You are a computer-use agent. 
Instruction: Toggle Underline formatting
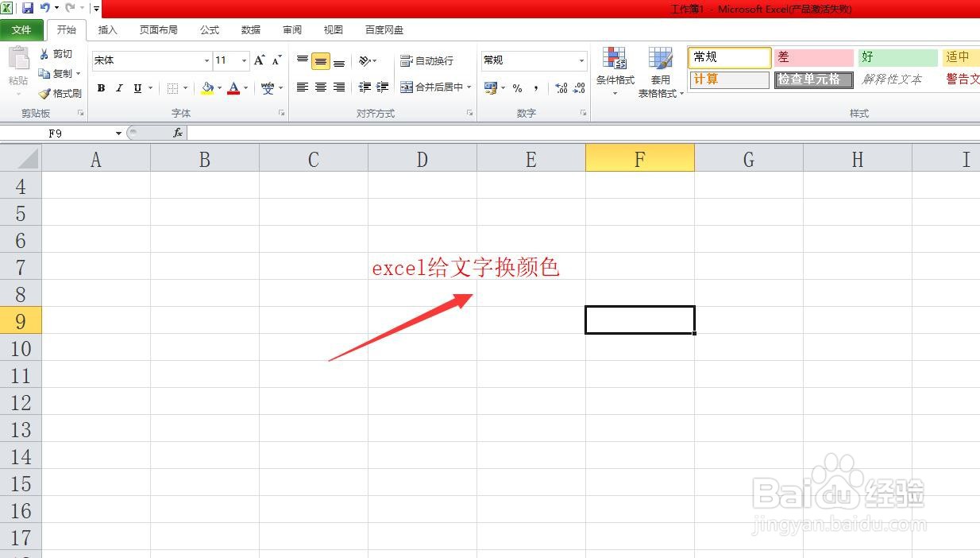pyautogui.click(x=137, y=88)
